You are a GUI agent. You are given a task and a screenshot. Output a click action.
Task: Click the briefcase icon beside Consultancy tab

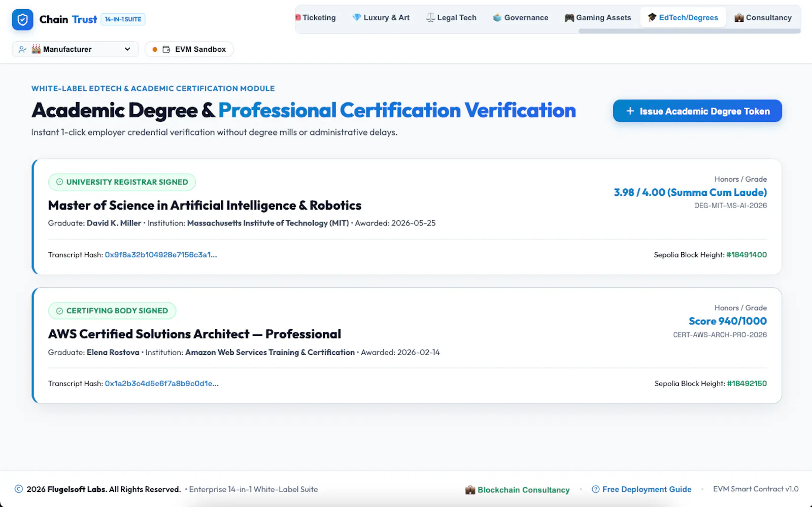point(739,18)
